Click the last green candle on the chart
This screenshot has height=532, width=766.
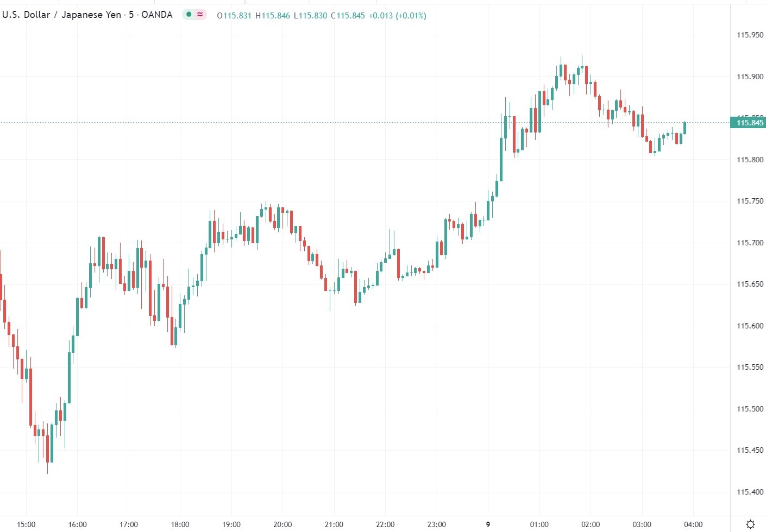pyautogui.click(x=685, y=128)
